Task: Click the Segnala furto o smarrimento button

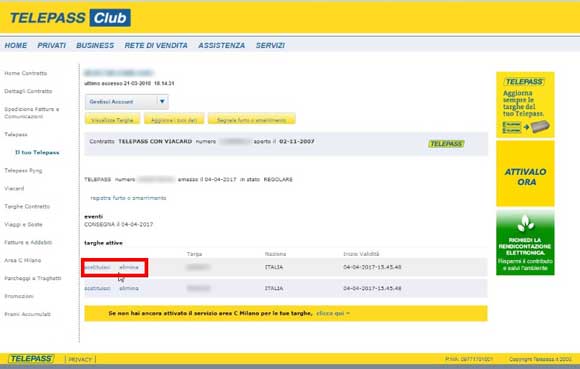Action: click(252, 119)
